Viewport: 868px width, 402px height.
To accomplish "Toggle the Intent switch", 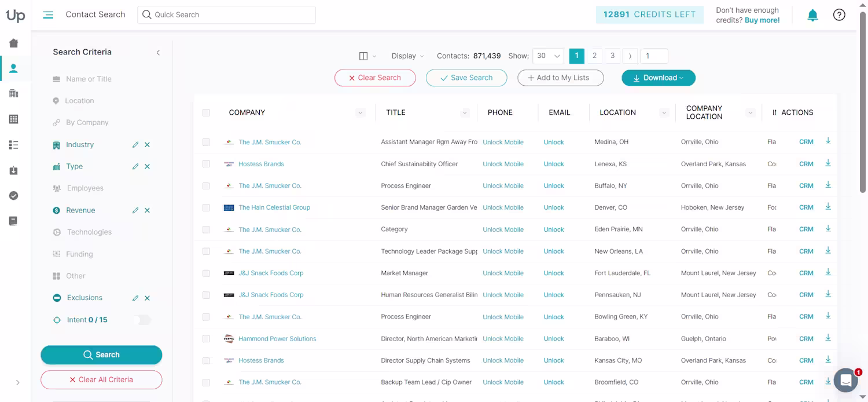I will pyautogui.click(x=142, y=320).
